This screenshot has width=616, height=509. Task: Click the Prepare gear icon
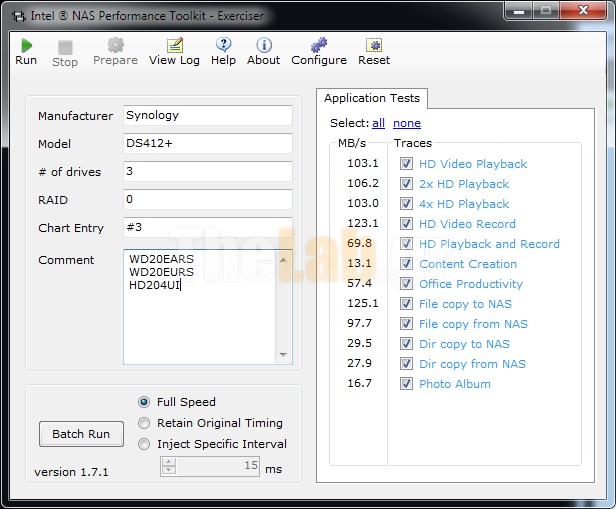click(116, 45)
